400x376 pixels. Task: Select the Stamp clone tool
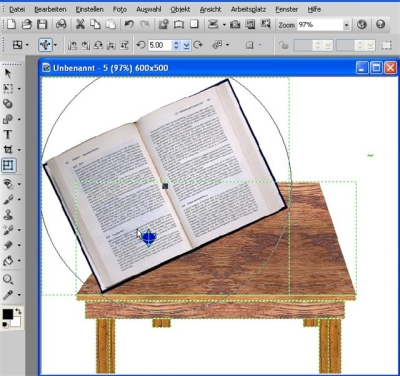click(8, 214)
